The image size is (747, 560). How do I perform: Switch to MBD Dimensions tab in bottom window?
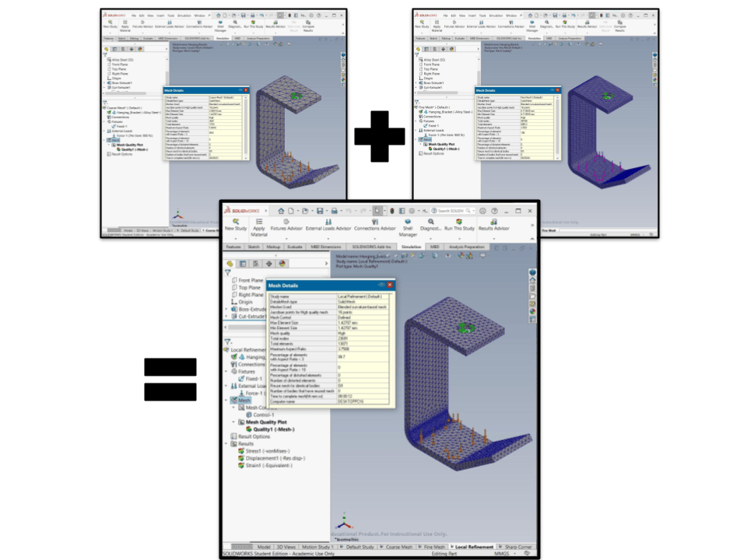click(x=326, y=247)
